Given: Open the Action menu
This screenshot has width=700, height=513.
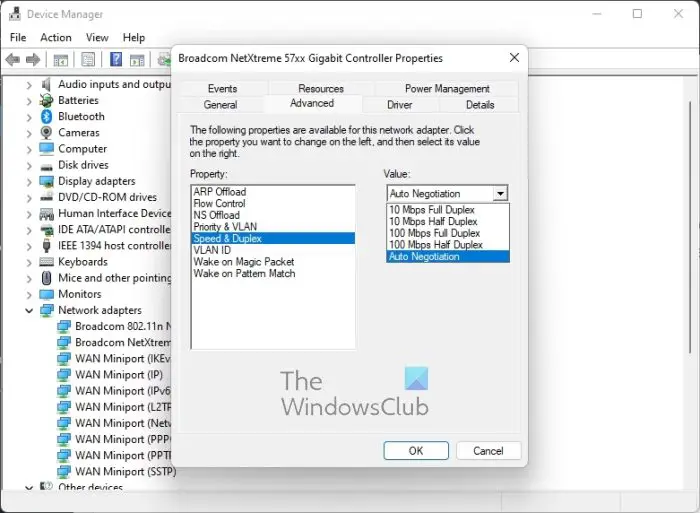Looking at the screenshot, I should (56, 38).
